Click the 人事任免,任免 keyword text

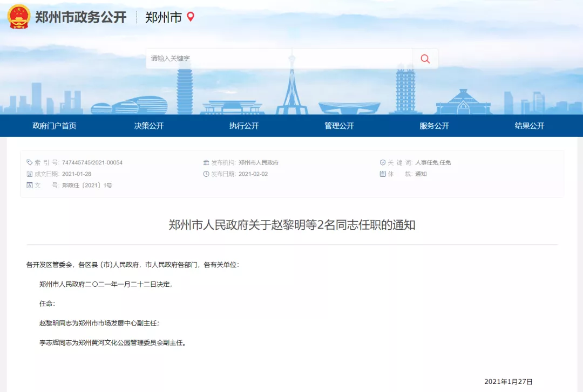point(433,162)
